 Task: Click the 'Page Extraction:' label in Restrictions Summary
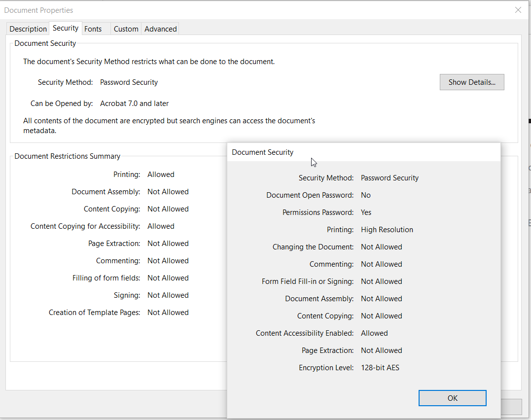click(x=114, y=244)
